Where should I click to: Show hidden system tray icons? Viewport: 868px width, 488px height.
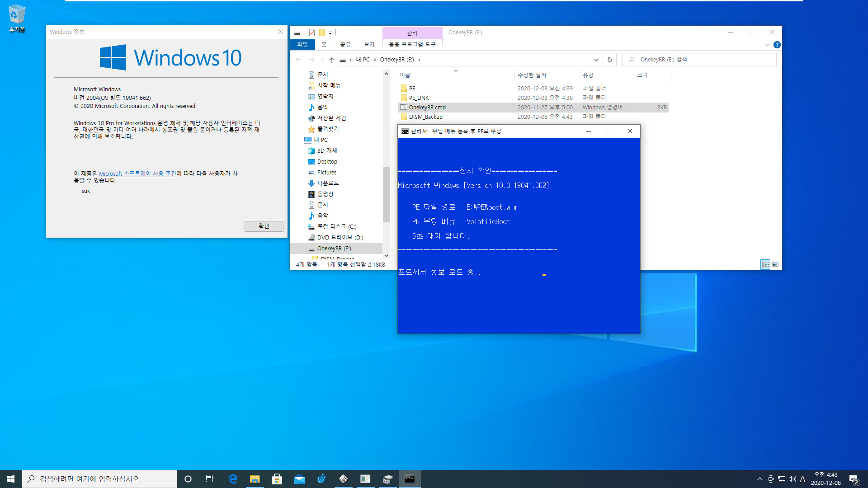click(x=759, y=479)
